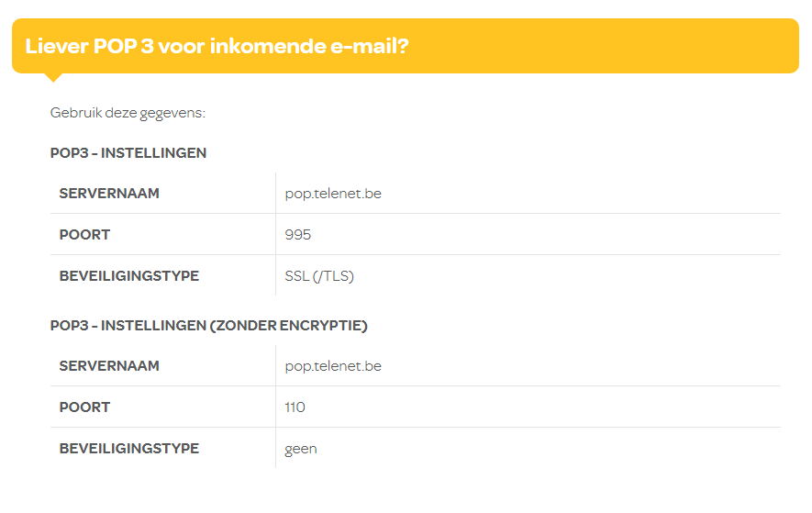Click the BEVEILIGINGSTYPE label beside 'geen'
Screen dimensions: 812x513
[129, 449]
